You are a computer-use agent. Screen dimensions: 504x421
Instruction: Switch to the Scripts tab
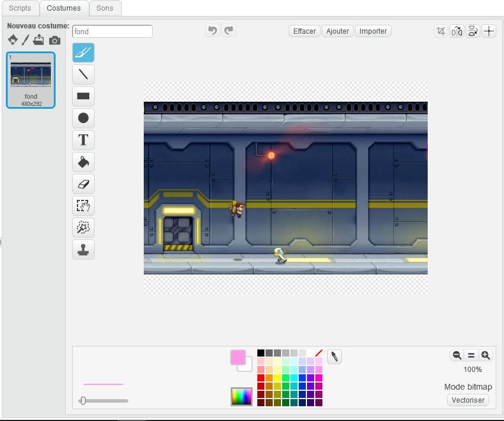(20, 8)
